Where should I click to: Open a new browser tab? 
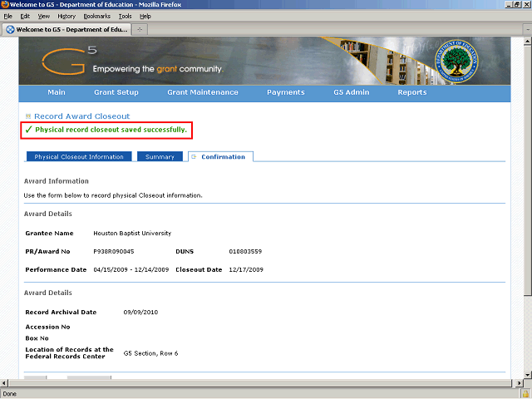(140, 30)
